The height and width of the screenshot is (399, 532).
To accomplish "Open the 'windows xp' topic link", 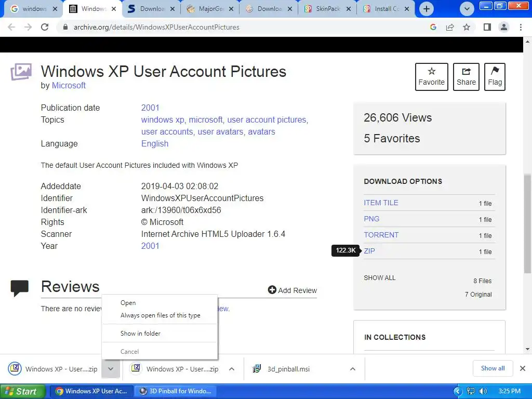I will pyautogui.click(x=163, y=120).
